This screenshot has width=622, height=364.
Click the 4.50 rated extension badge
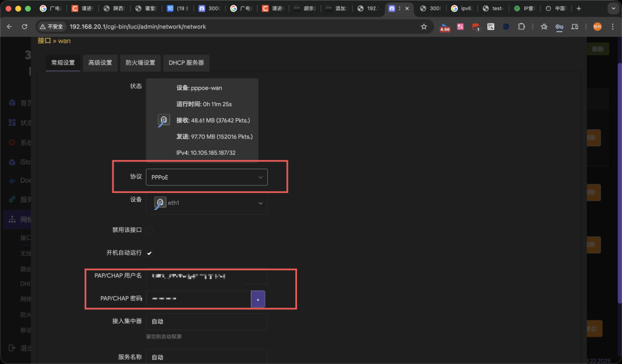pos(444,27)
